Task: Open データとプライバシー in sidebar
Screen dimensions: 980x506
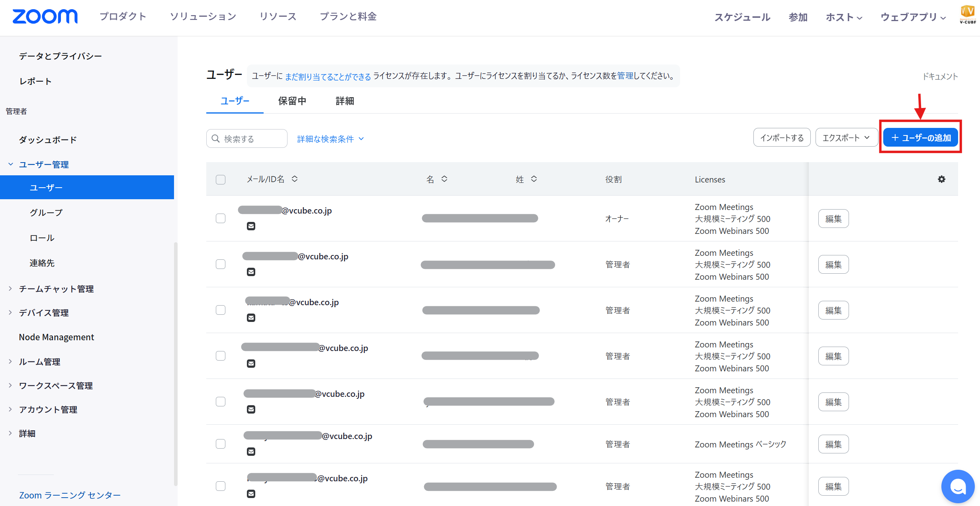Action: 61,56
